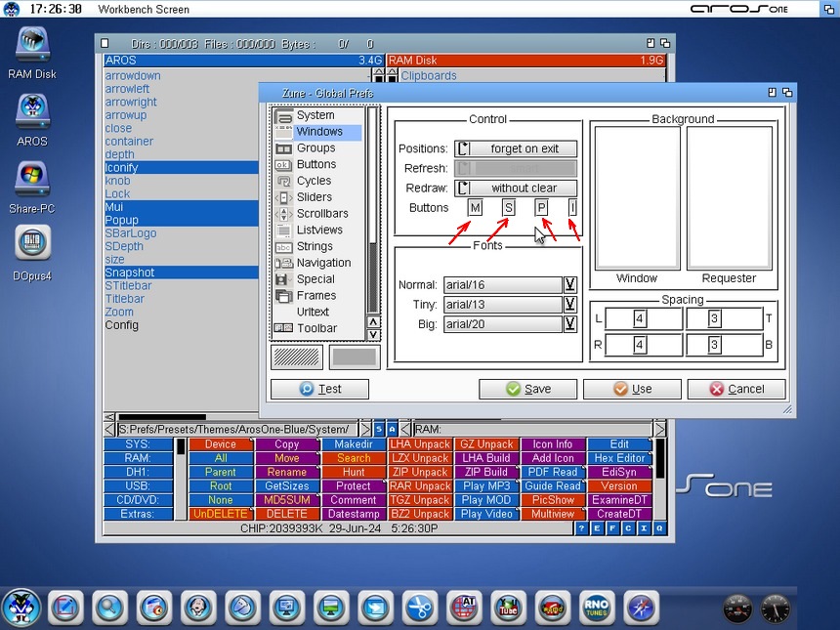Open the Groups prefs page
The image size is (840, 630).
(x=317, y=147)
